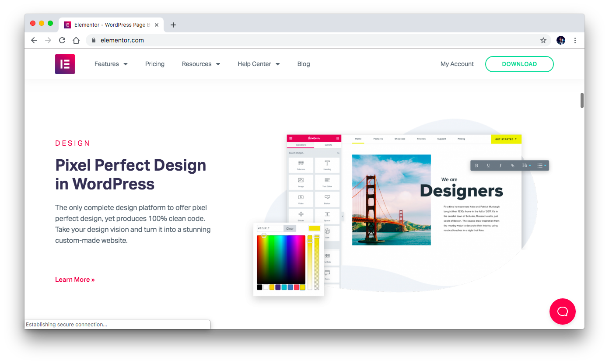Screen dimensions: 609x364
Task: Open the Pricing page from the nav
Action: coord(155,64)
